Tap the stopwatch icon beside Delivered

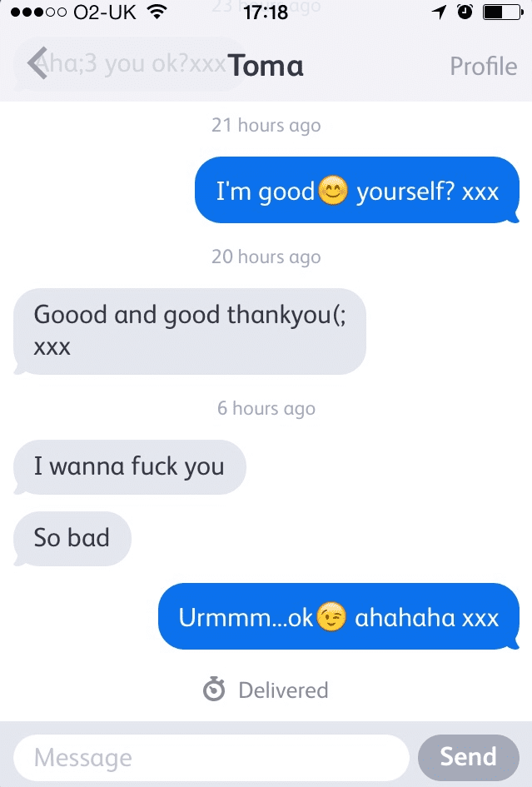214,689
